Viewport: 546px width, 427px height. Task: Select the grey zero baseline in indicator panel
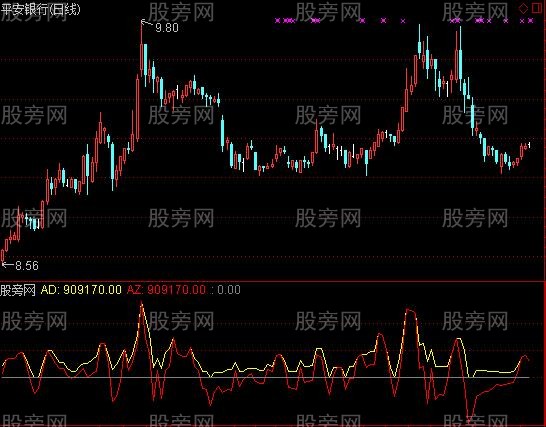(x=265, y=377)
